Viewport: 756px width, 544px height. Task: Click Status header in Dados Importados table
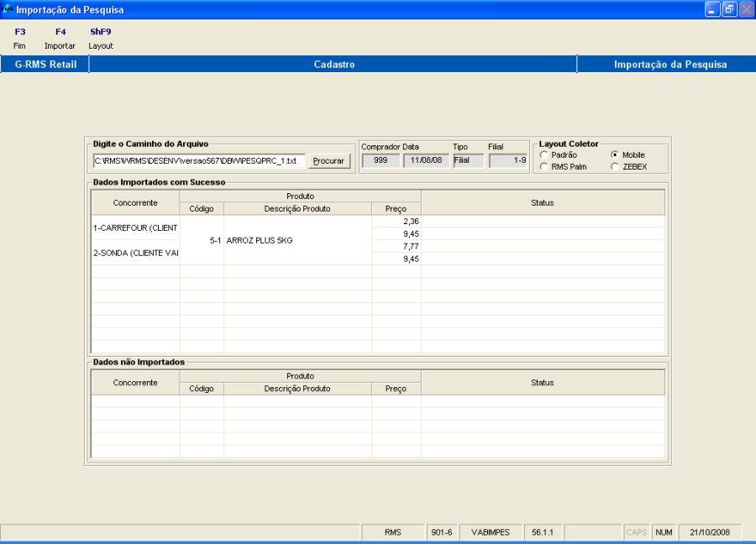(x=543, y=203)
